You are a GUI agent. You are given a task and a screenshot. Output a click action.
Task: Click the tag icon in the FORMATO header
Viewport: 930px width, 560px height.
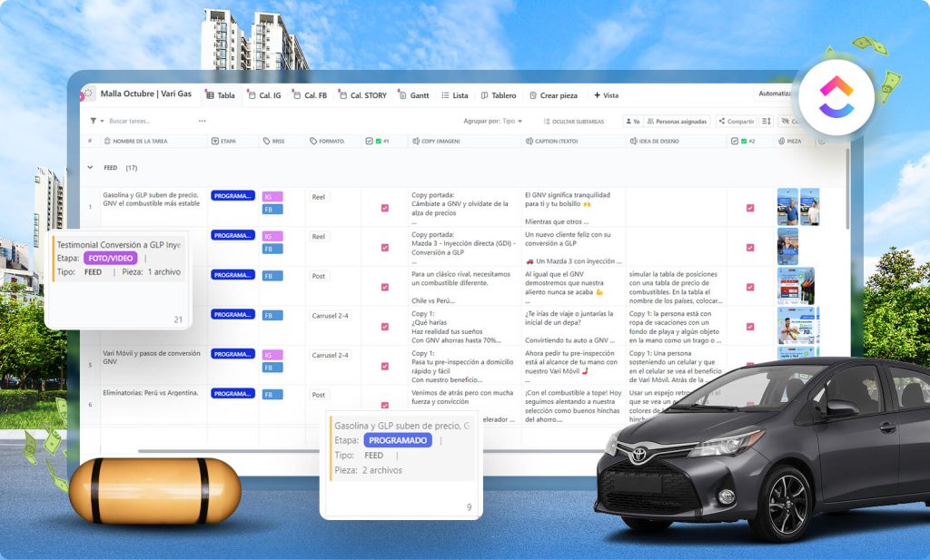coord(313,141)
